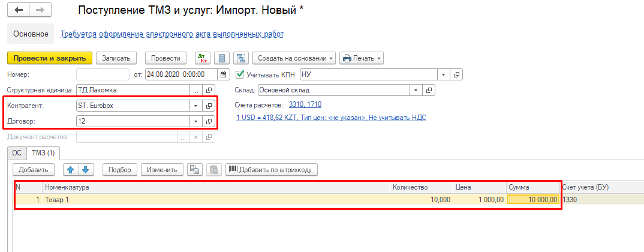Go forward with the right arrow button
644x252 pixels.
pyautogui.click(x=40, y=10)
